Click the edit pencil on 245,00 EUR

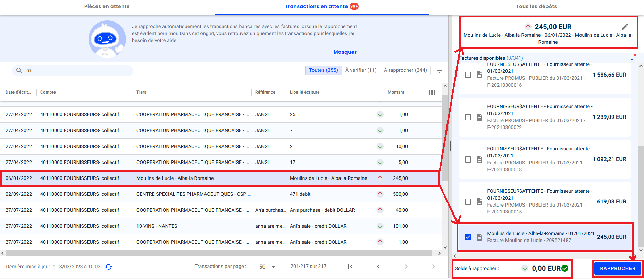tap(625, 27)
